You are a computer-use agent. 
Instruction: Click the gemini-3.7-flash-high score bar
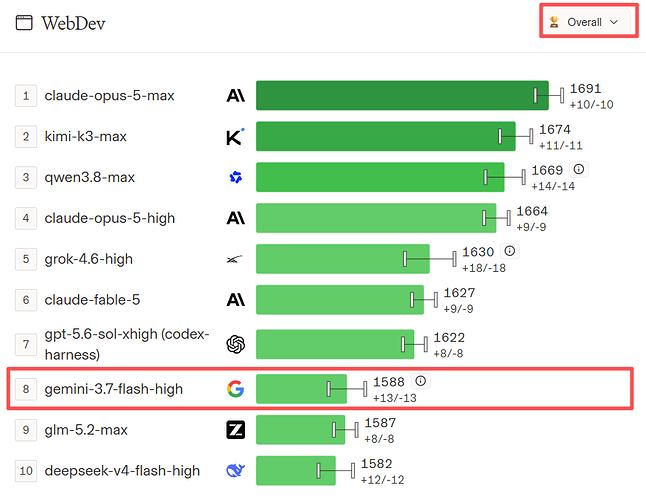click(301, 389)
